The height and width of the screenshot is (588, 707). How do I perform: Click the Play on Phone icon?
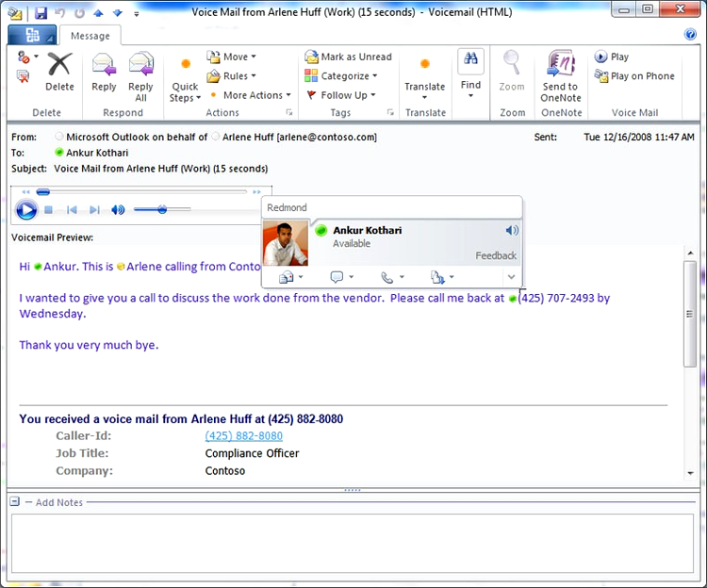[x=601, y=75]
